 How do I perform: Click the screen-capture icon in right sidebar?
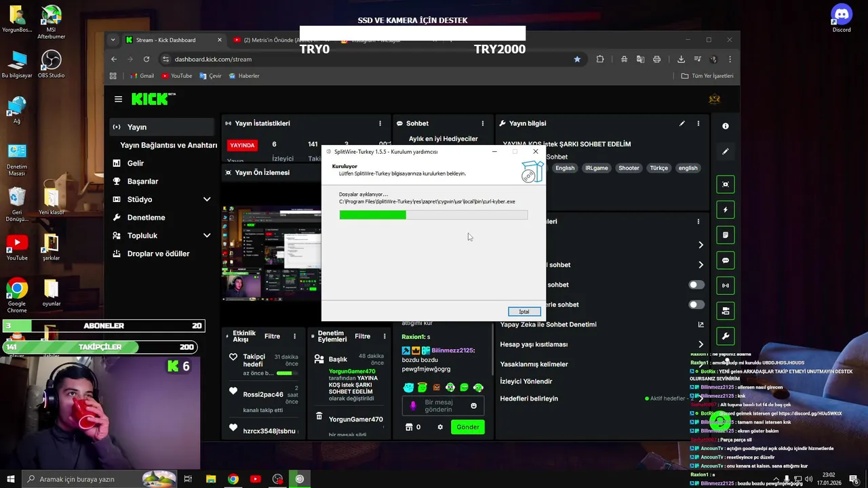click(x=726, y=184)
